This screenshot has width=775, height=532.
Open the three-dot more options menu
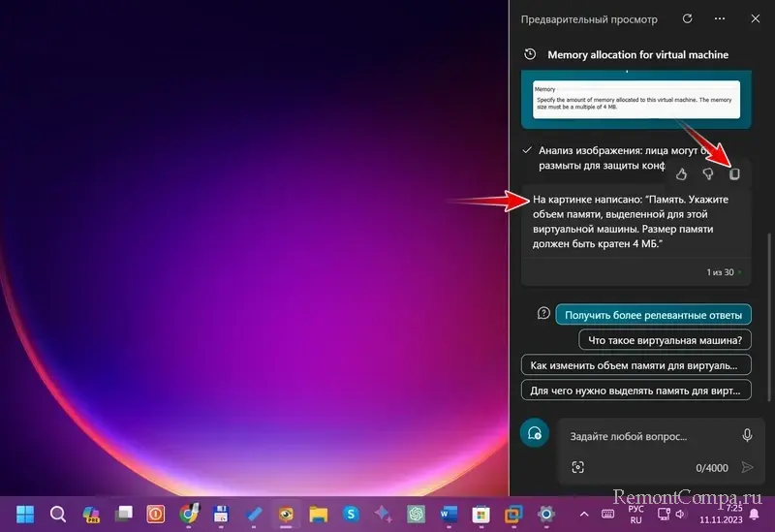[x=720, y=18]
